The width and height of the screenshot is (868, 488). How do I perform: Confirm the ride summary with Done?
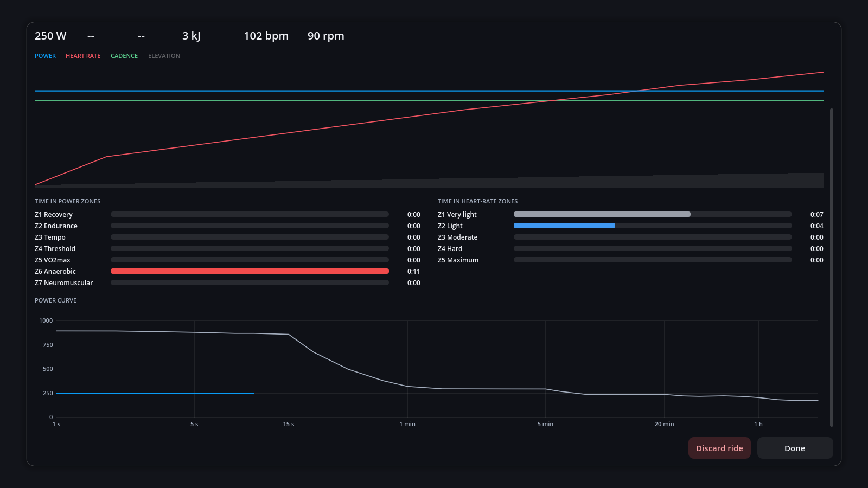(x=795, y=448)
